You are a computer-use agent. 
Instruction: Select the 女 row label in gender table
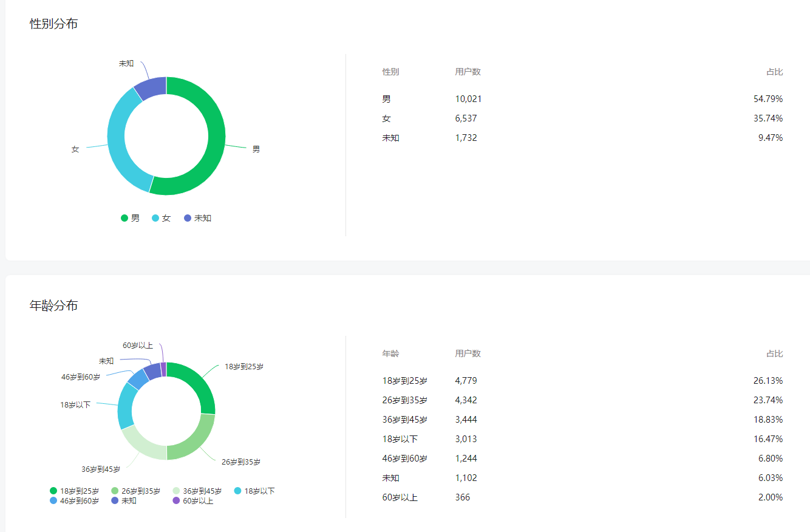click(x=386, y=118)
